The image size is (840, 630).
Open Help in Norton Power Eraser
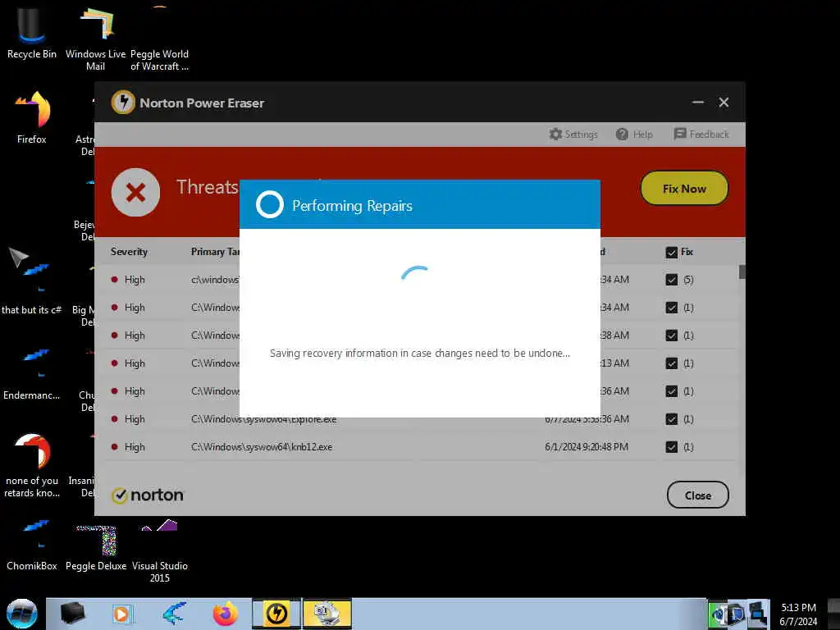(x=634, y=134)
